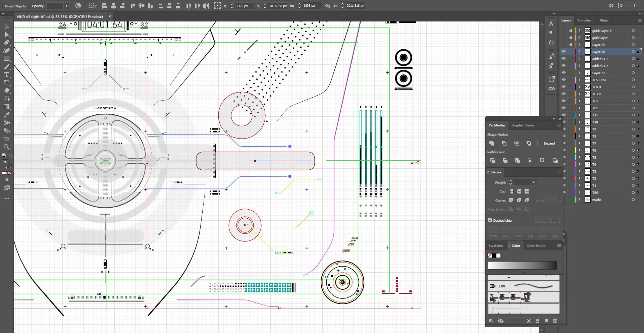Click the Opacity label link
Screen dimensions: 644x333
(38, 6)
